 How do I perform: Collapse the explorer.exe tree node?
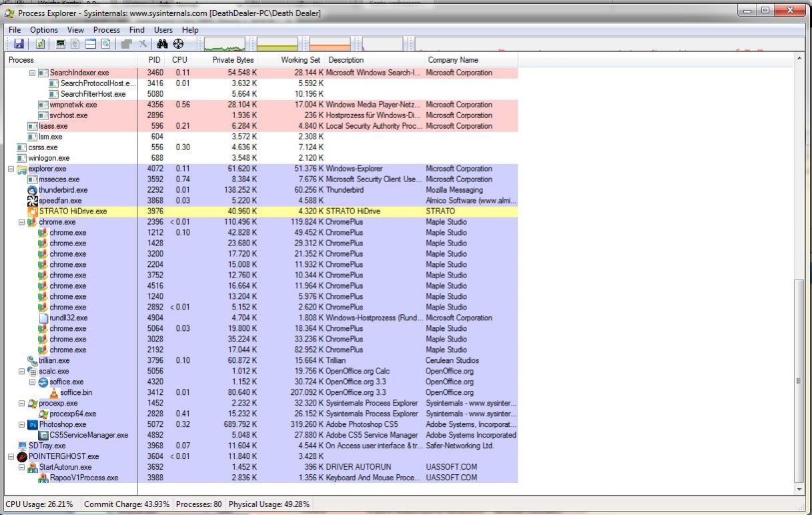[11, 169]
